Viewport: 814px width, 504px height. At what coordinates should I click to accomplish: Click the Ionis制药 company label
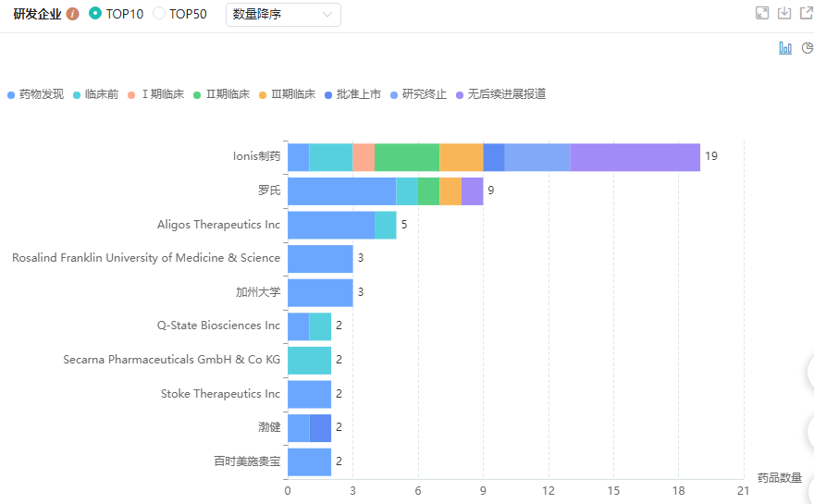(x=256, y=156)
